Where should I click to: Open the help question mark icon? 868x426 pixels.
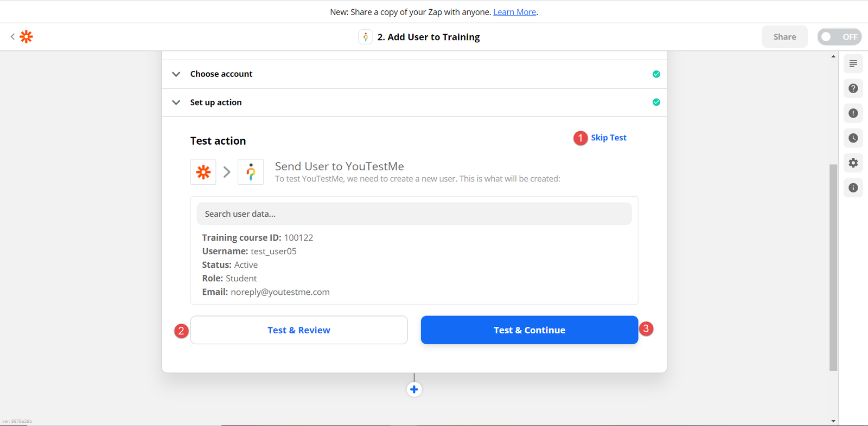tap(853, 88)
